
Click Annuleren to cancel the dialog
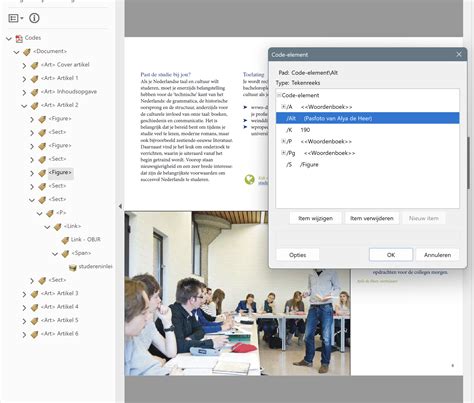click(x=437, y=255)
